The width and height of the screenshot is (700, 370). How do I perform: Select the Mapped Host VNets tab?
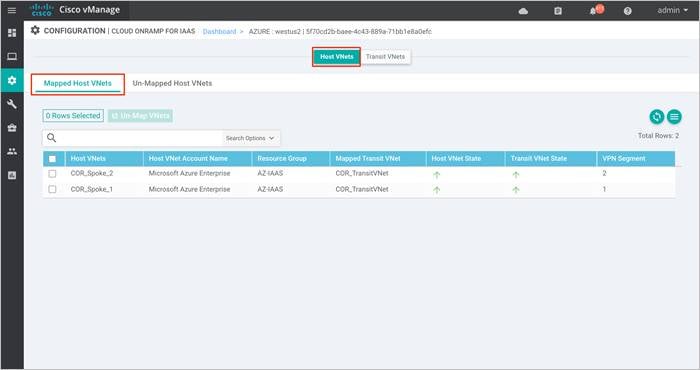pos(78,83)
